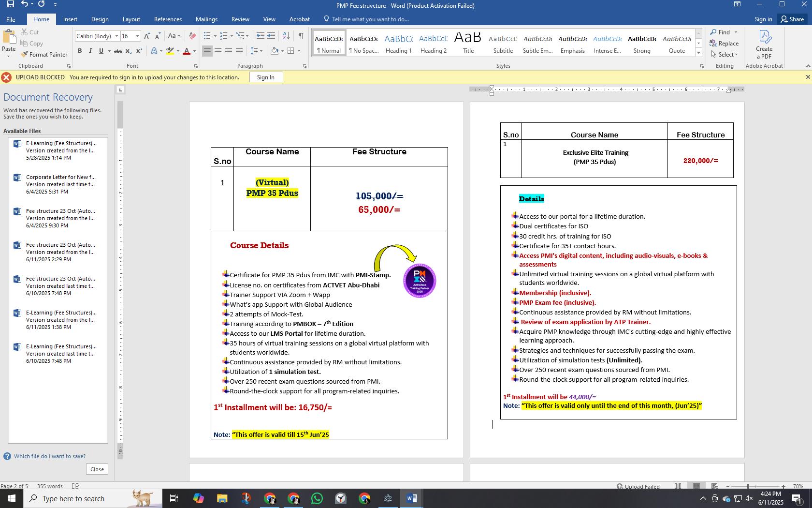Open Font size dropdown showing 16

tap(137, 36)
